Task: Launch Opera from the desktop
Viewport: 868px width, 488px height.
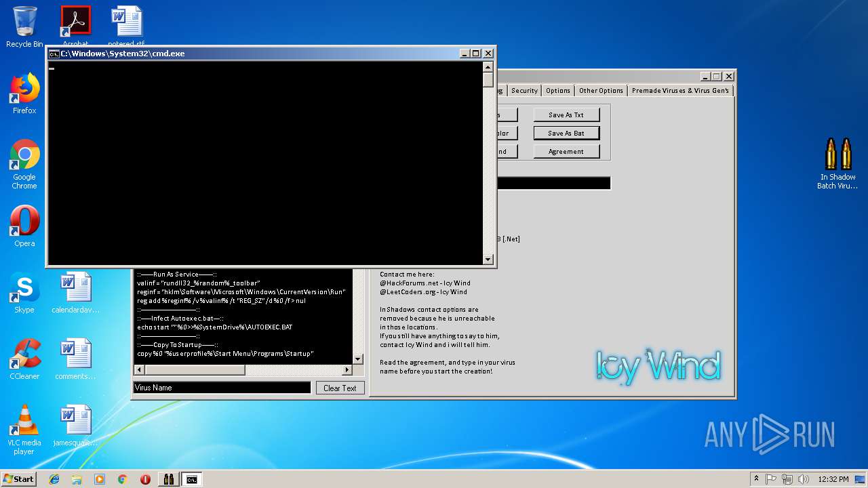Action: (24, 226)
